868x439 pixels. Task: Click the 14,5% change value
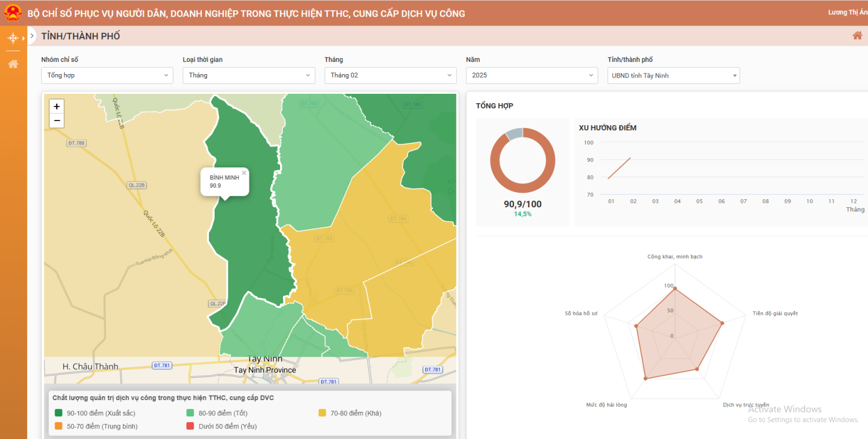523,214
